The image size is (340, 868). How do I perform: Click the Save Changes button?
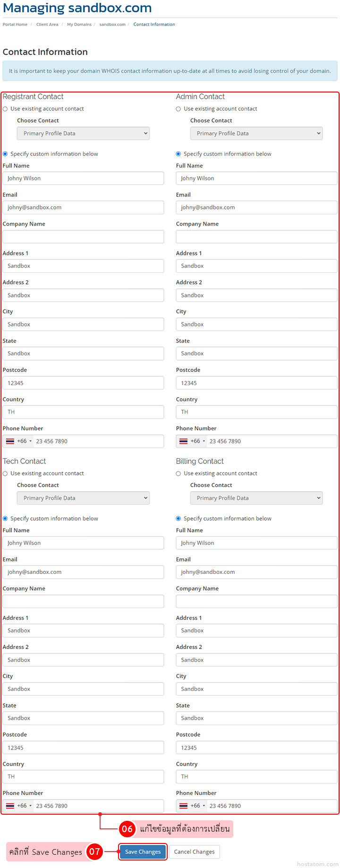pos(143,851)
